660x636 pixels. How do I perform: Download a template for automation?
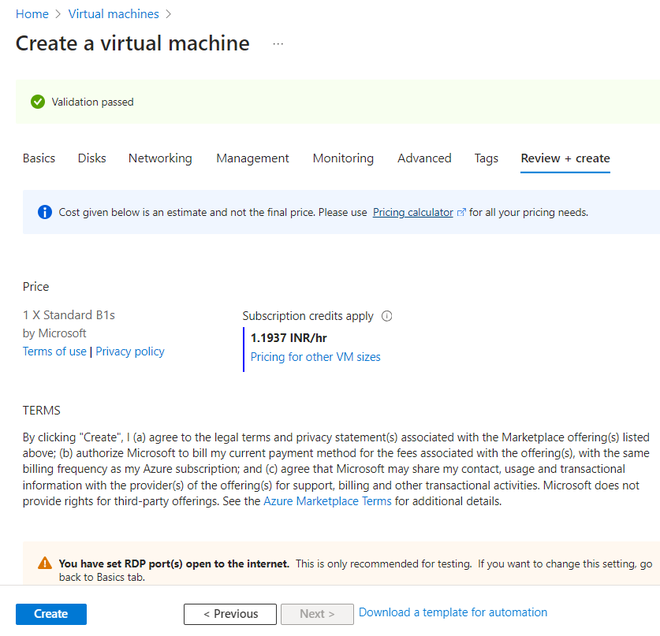453,612
